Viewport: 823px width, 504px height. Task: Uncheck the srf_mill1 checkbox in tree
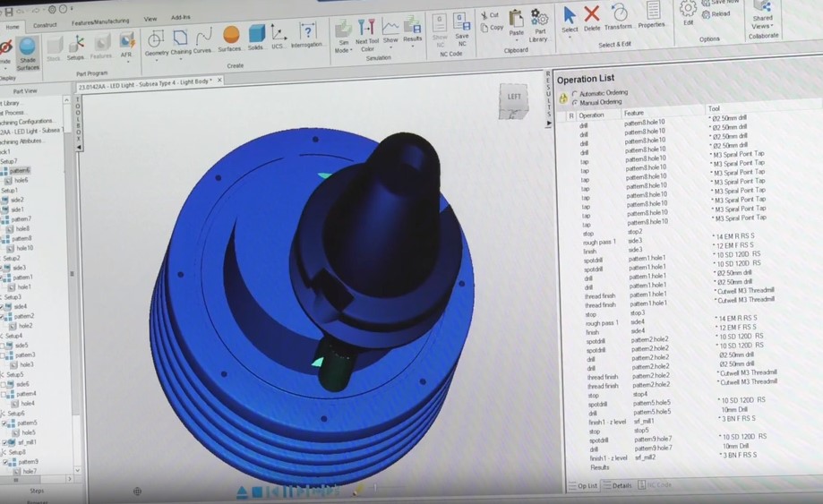(x=4, y=442)
